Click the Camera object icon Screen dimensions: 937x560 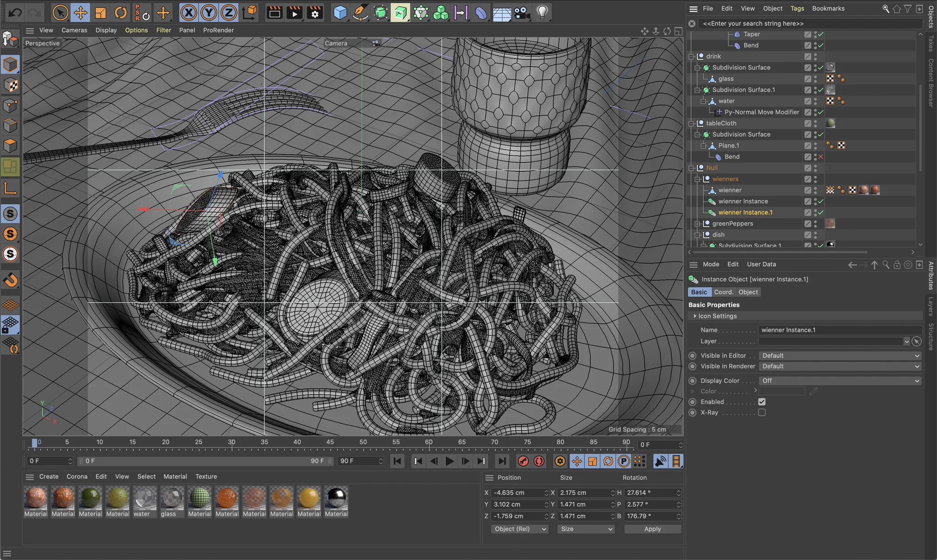coord(522,12)
